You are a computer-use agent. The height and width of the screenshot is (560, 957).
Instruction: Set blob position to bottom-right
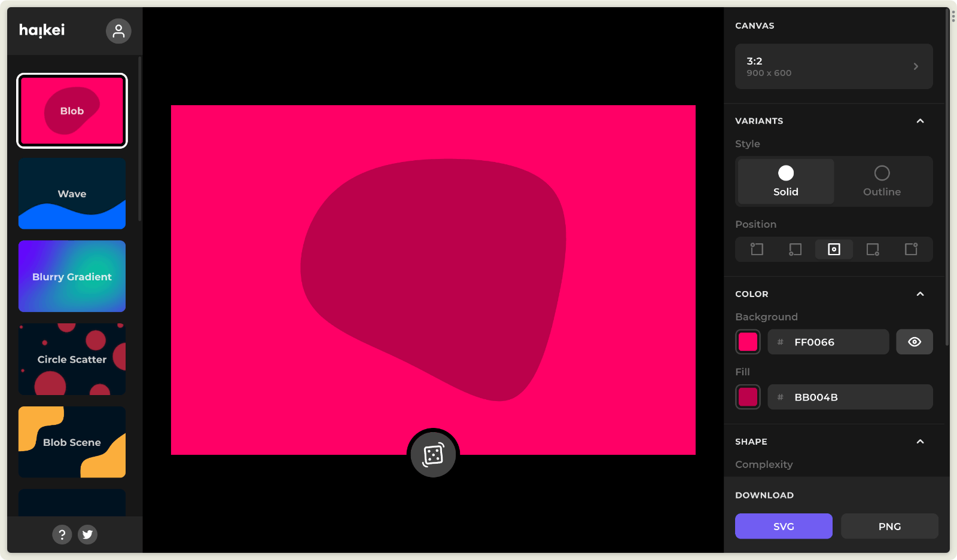873,249
